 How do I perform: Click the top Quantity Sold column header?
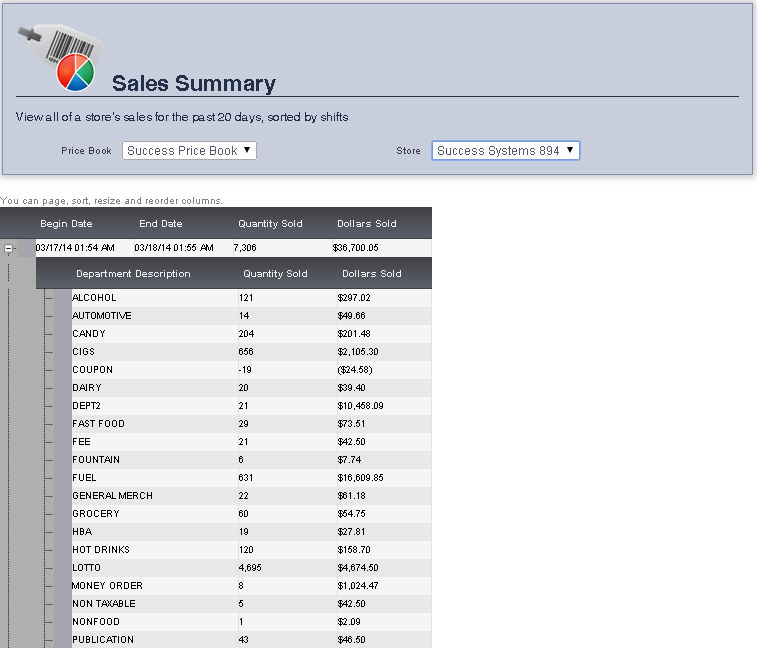tap(270, 224)
